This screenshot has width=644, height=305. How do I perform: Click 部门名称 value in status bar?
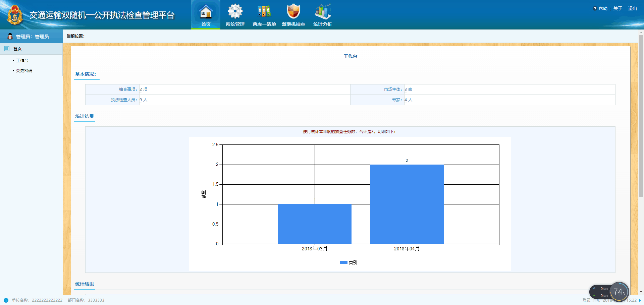[x=96, y=300]
